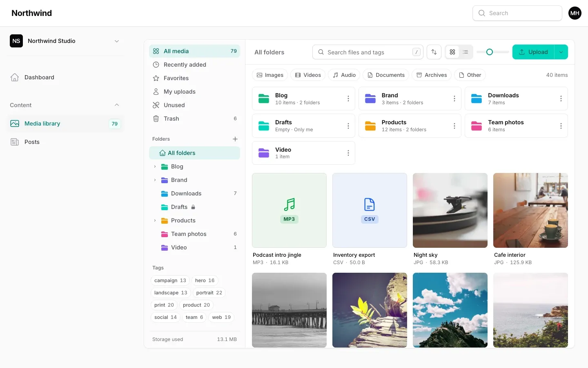The height and width of the screenshot is (368, 588).
Task: Collapse the Content section in the sidebar
Action: pyautogui.click(x=117, y=105)
